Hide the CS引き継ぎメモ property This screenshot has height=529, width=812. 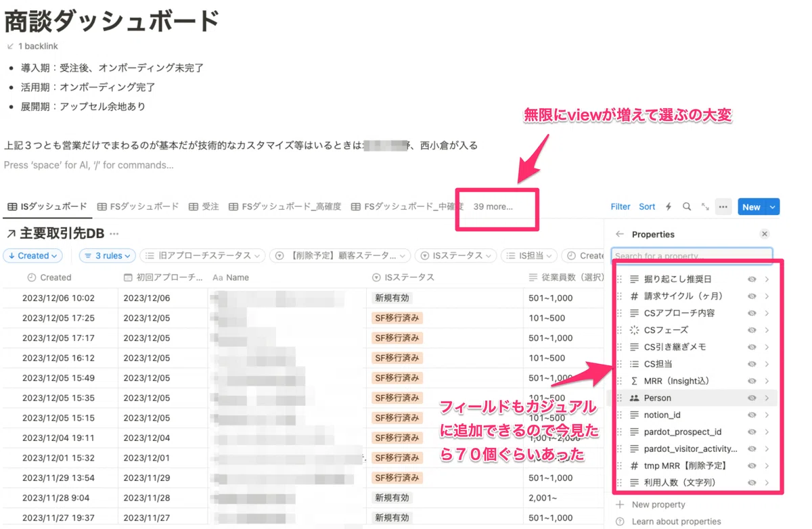(x=752, y=347)
